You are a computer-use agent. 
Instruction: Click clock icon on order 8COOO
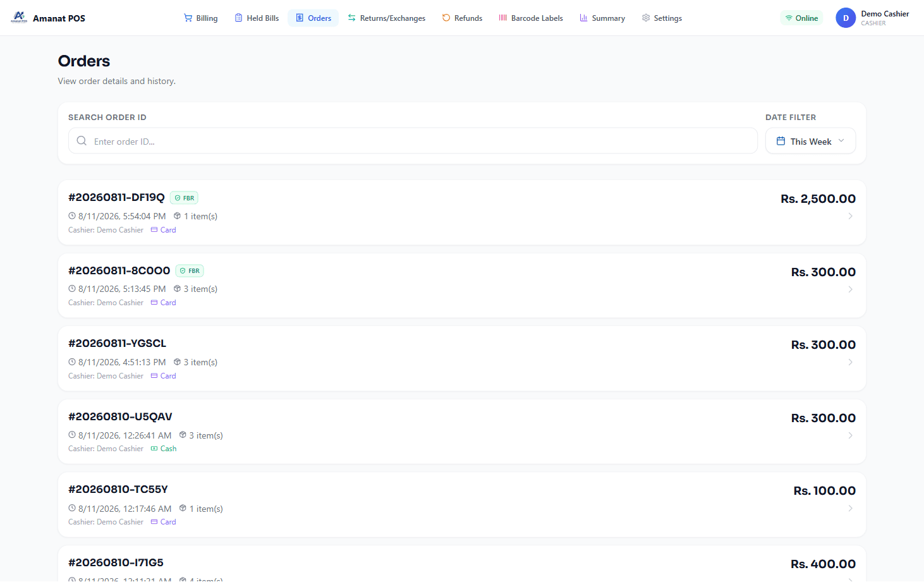[x=72, y=288]
